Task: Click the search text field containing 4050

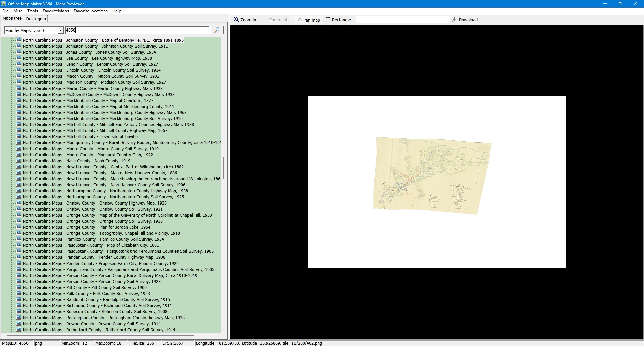Action: (x=137, y=30)
